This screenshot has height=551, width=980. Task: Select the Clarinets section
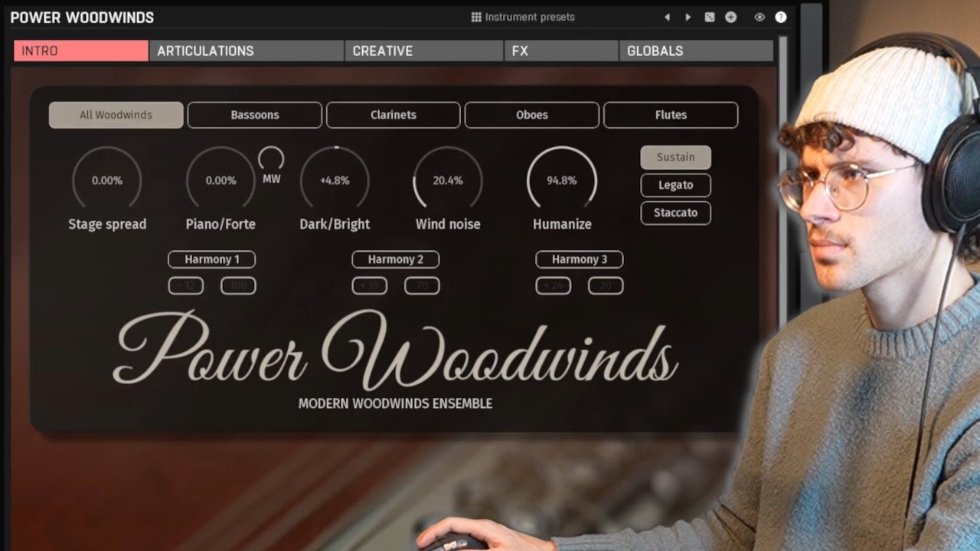pyautogui.click(x=394, y=115)
